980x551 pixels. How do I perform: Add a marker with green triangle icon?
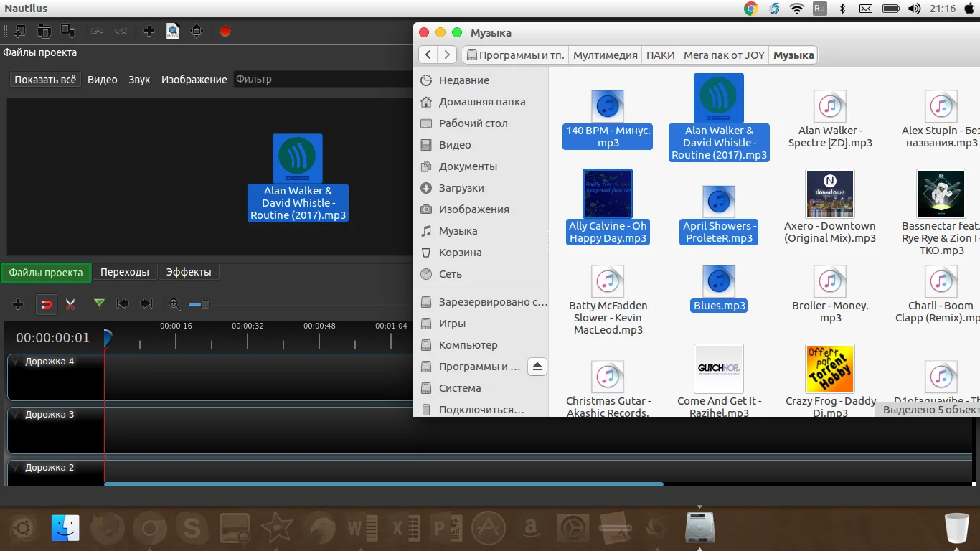(x=99, y=303)
